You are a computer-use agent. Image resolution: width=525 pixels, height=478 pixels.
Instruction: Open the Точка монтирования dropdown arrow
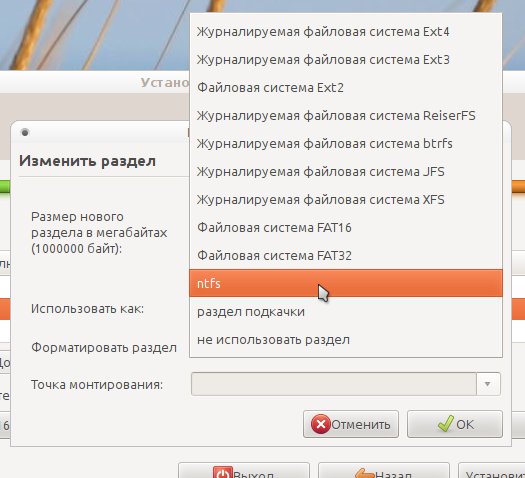pos(488,384)
